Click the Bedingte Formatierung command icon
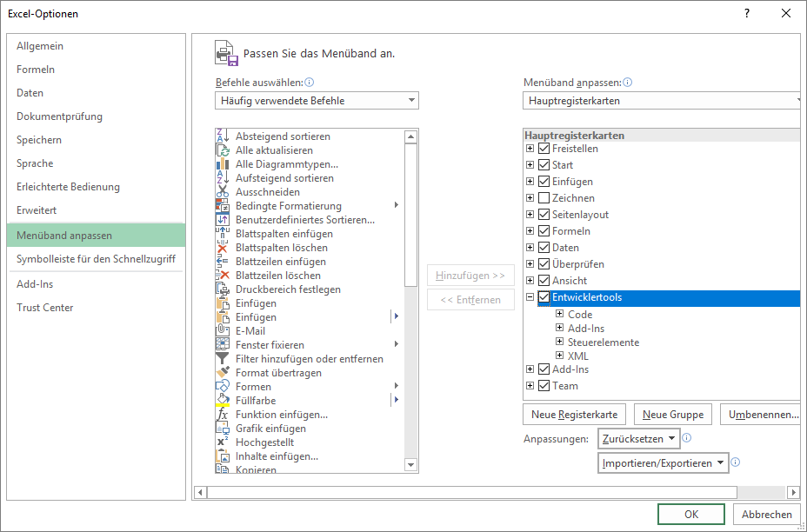807x532 pixels. tap(221, 204)
